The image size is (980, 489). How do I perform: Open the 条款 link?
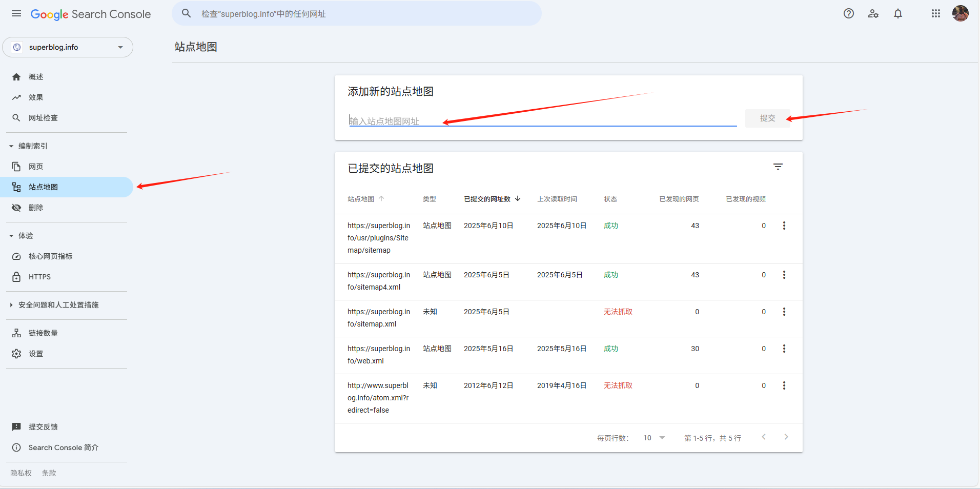pos(49,473)
